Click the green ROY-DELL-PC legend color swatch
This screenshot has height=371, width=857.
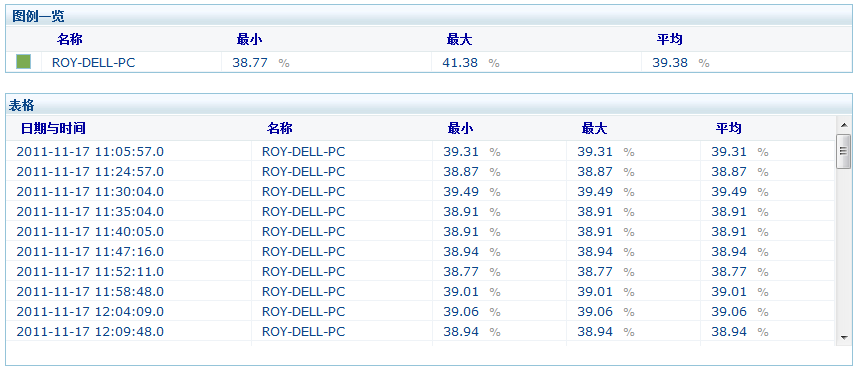[24, 62]
